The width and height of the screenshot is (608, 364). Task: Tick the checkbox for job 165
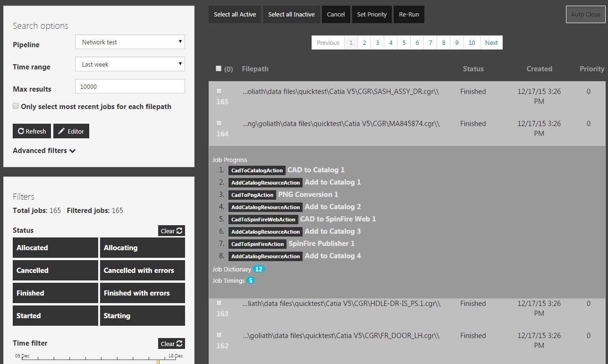click(x=219, y=91)
